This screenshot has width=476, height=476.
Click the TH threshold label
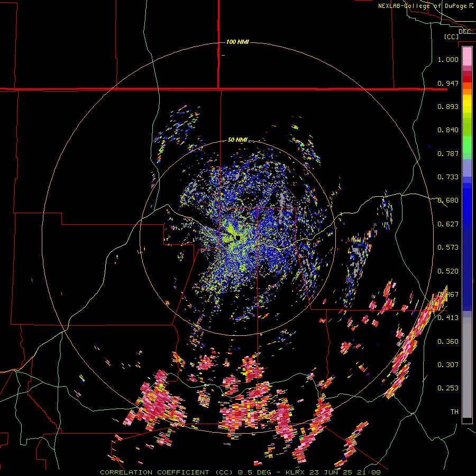click(454, 412)
